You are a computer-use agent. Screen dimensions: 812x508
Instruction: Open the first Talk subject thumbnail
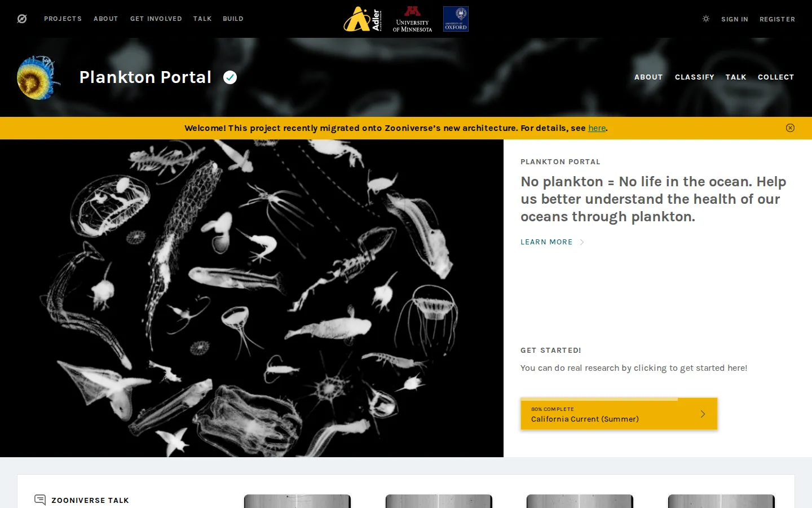click(297, 501)
